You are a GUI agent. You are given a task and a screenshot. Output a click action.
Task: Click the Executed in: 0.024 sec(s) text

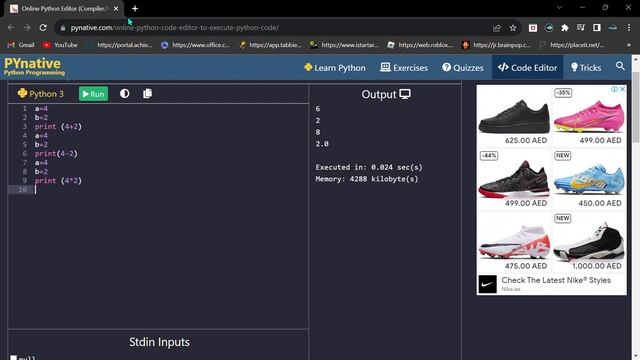click(x=369, y=167)
